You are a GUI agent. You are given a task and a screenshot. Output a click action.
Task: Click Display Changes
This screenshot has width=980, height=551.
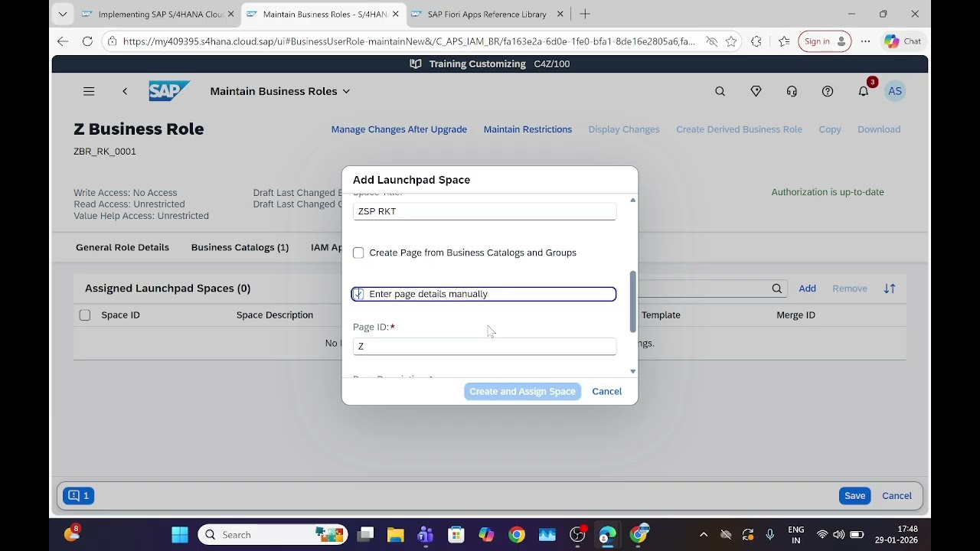click(x=624, y=129)
